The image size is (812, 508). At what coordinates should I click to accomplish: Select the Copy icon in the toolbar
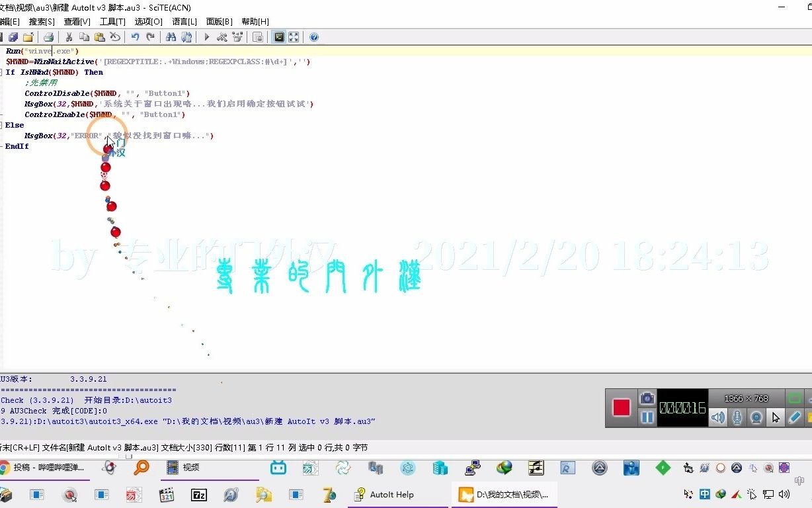84,37
